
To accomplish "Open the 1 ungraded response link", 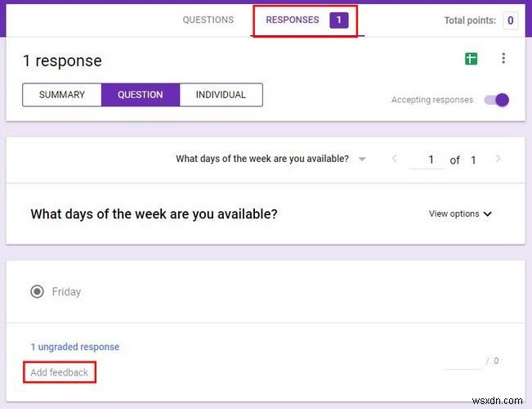I will coord(74,347).
